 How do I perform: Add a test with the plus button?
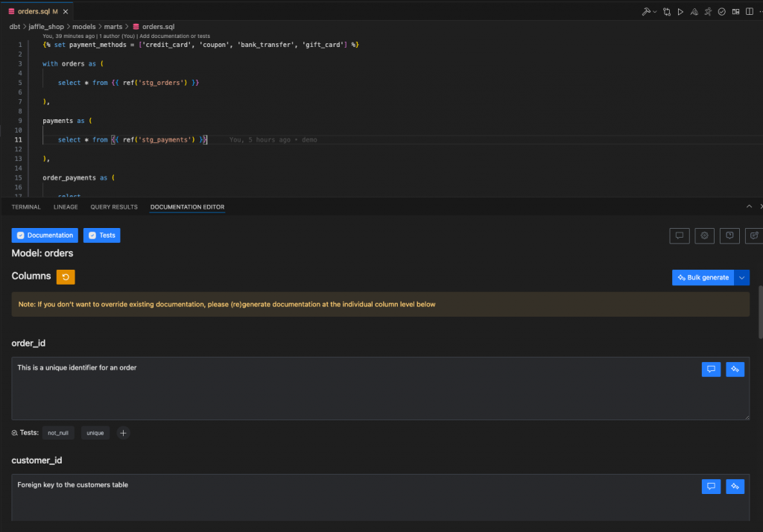point(123,433)
